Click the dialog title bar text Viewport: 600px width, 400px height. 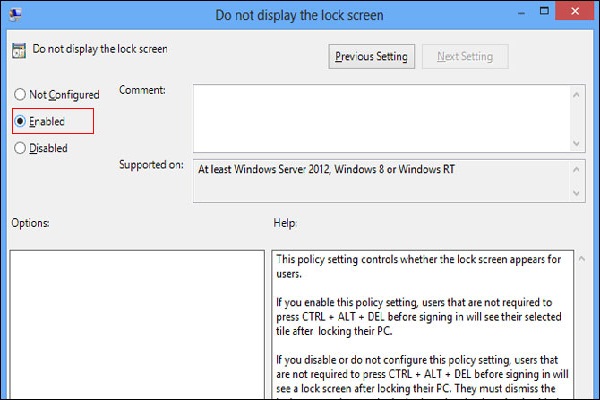(x=299, y=15)
